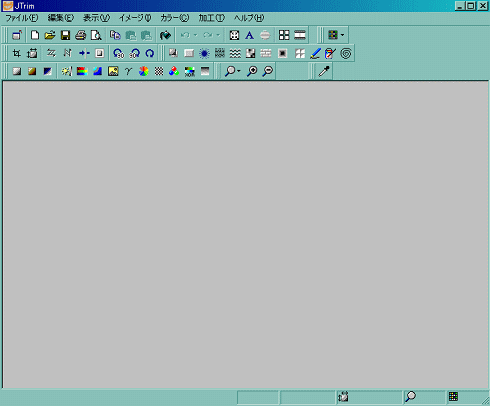Click the printer icon
The width and height of the screenshot is (490, 406).
[x=81, y=35]
